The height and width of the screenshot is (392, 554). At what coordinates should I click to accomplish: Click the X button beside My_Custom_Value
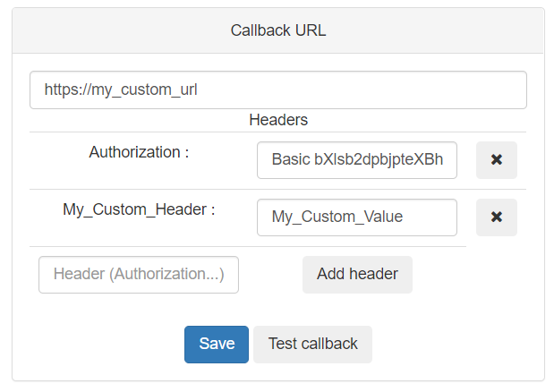tap(496, 217)
